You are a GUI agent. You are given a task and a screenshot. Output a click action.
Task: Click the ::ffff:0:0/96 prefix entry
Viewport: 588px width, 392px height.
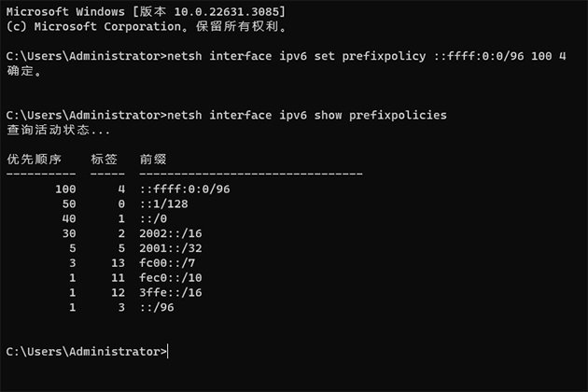coord(185,189)
